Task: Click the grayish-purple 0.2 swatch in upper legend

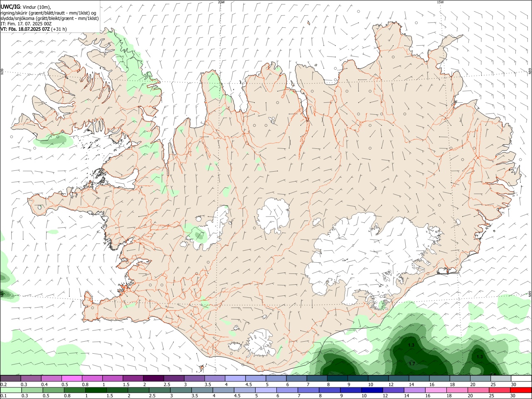Action: 10,379
